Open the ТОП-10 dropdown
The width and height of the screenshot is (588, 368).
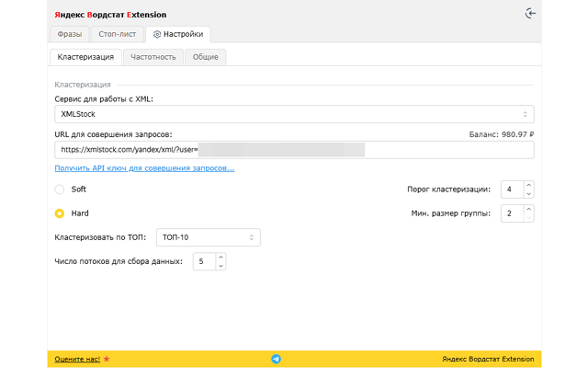209,237
